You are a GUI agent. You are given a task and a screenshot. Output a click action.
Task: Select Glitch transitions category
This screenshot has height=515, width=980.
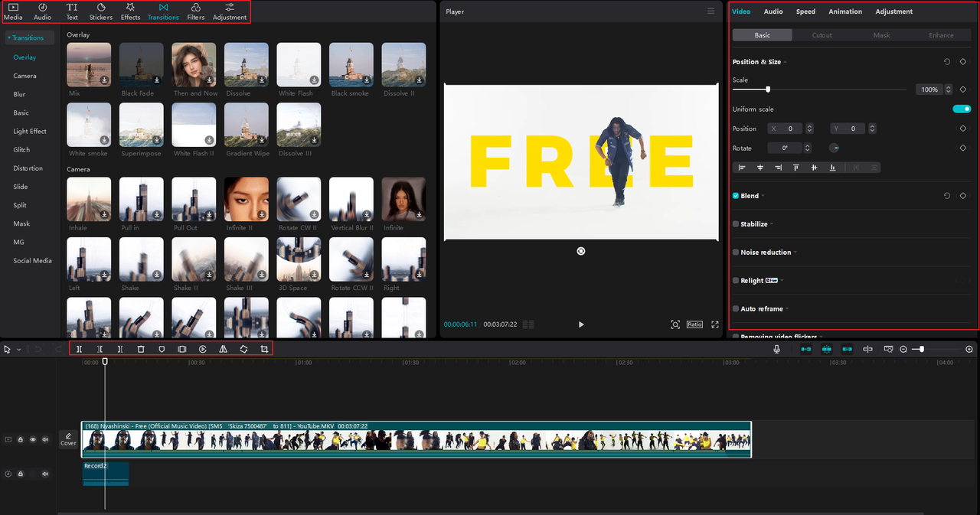click(21, 150)
